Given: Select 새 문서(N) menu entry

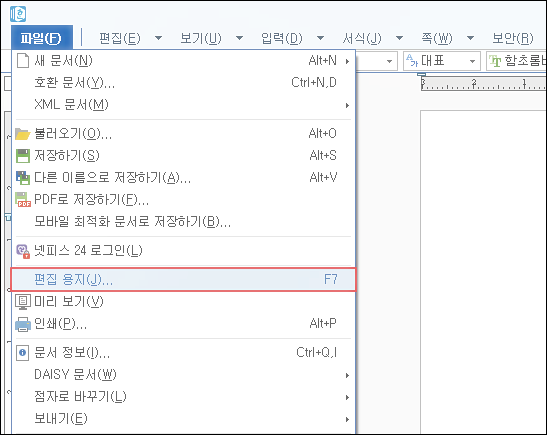Looking at the screenshot, I should click(183, 61).
